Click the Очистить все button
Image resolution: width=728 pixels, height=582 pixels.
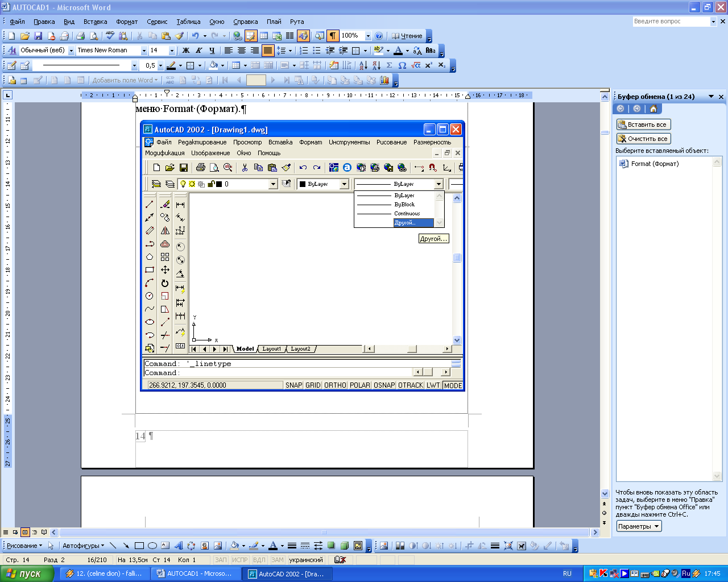click(x=644, y=139)
